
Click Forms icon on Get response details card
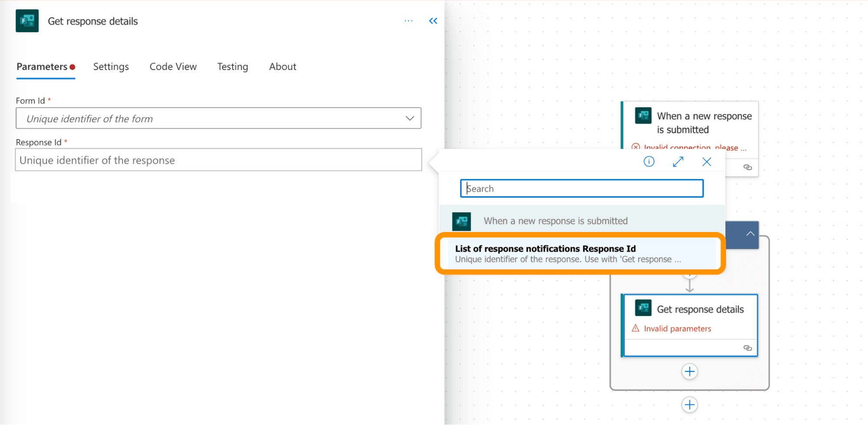tap(643, 308)
